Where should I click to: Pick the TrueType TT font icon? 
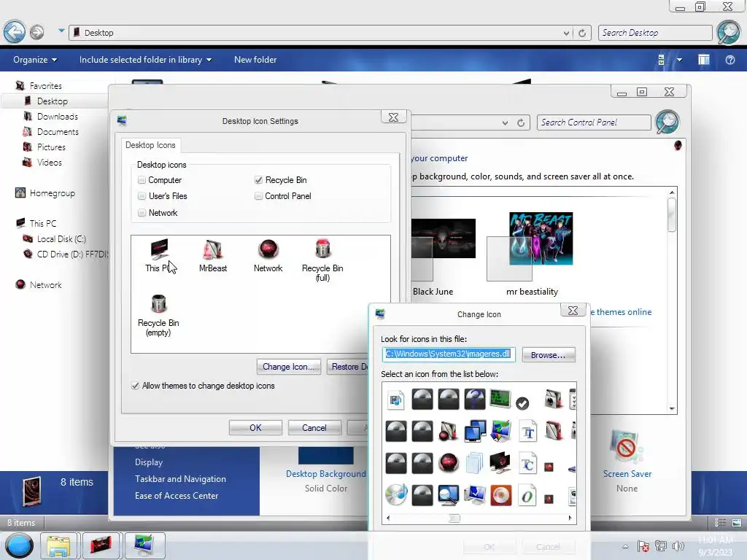[x=527, y=431]
